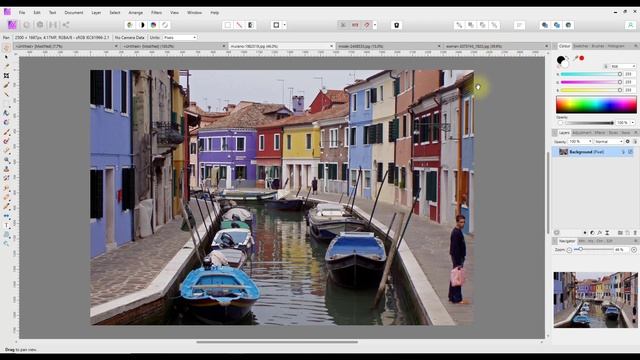
Task: Click the Assistant options toolbar icon
Action: [x=396, y=25]
